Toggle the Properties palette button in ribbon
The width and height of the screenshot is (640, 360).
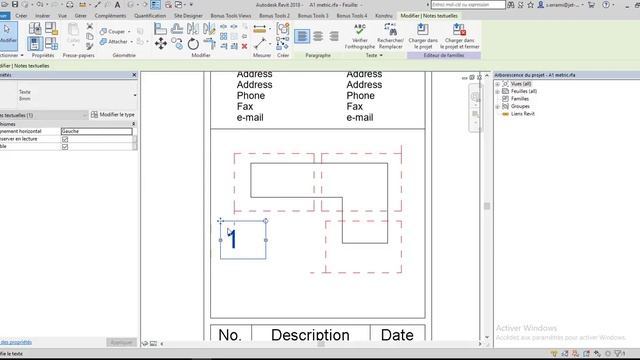pos(35,43)
